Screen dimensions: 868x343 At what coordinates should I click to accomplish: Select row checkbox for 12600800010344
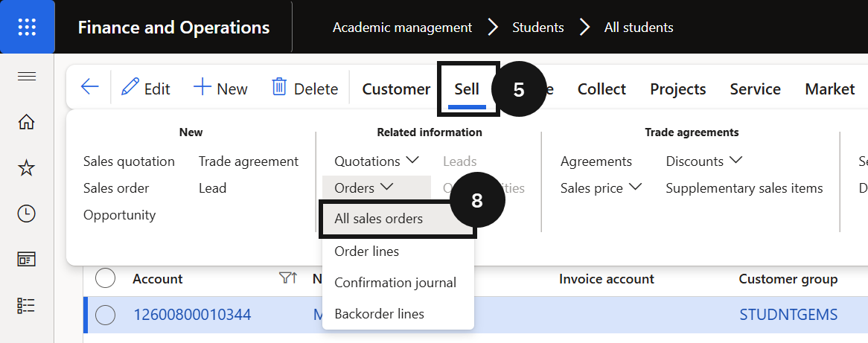105,315
